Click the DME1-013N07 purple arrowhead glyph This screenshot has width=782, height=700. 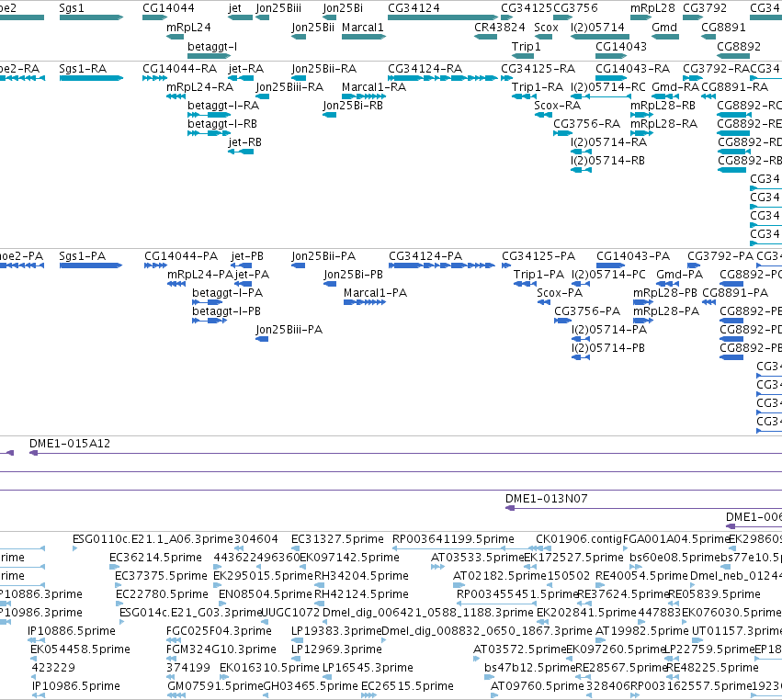(510, 508)
